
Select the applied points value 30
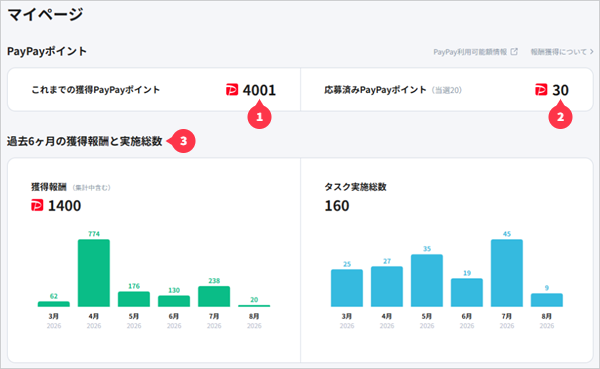560,90
